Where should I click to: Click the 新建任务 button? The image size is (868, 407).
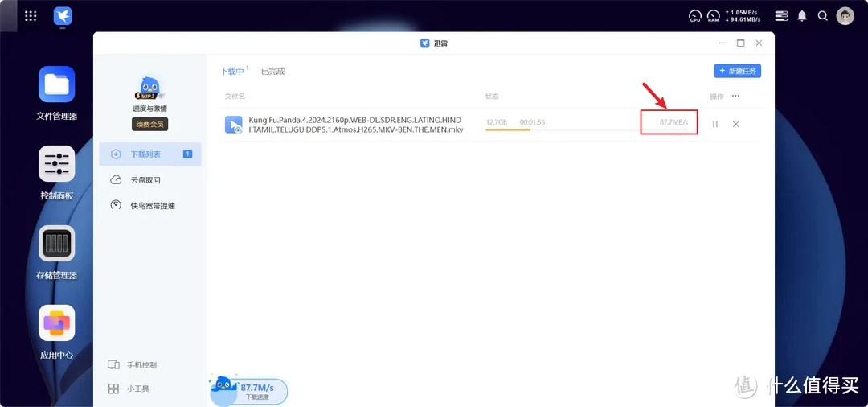[x=737, y=71]
